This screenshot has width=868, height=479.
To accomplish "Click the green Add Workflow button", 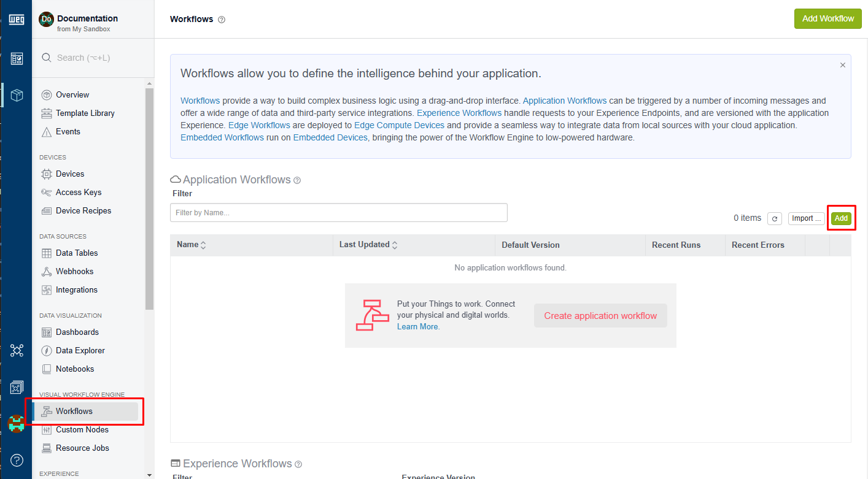I will point(827,18).
